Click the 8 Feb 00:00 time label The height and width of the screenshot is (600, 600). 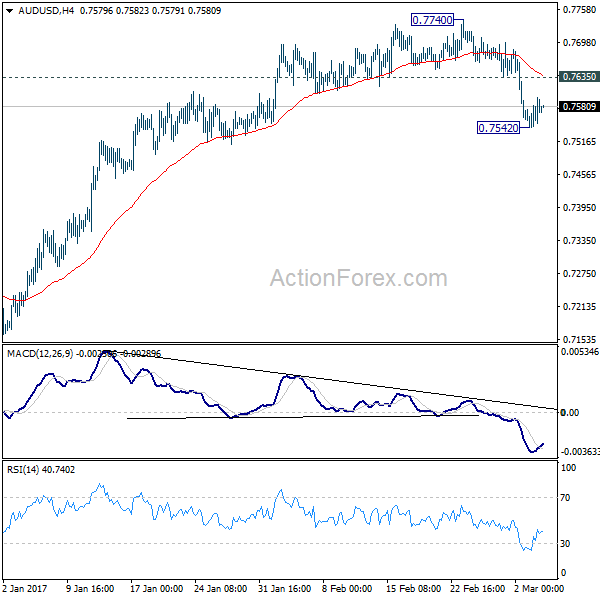coord(347,588)
